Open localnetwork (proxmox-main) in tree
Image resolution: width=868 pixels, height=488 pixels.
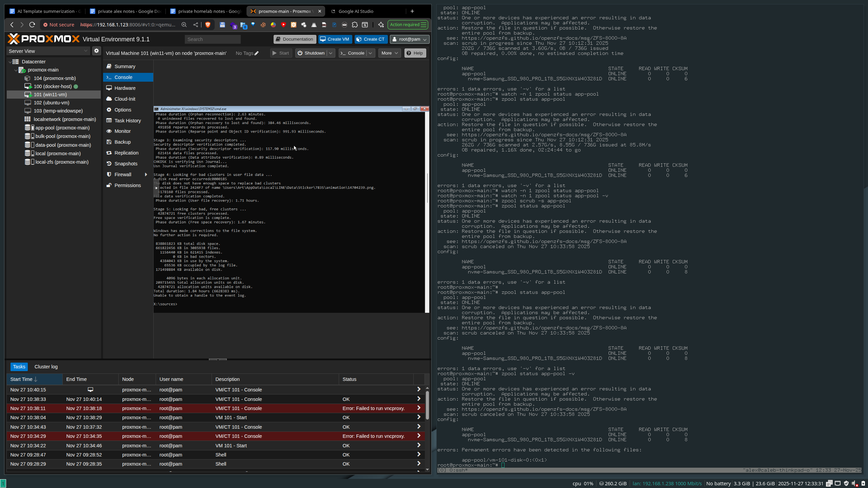[x=64, y=119]
